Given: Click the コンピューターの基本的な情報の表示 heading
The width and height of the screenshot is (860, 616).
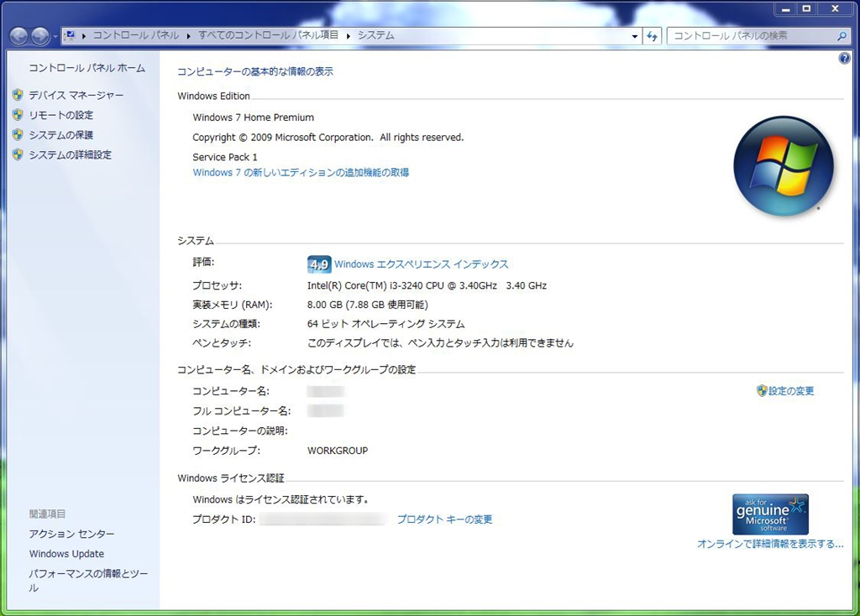Looking at the screenshot, I should 255,71.
